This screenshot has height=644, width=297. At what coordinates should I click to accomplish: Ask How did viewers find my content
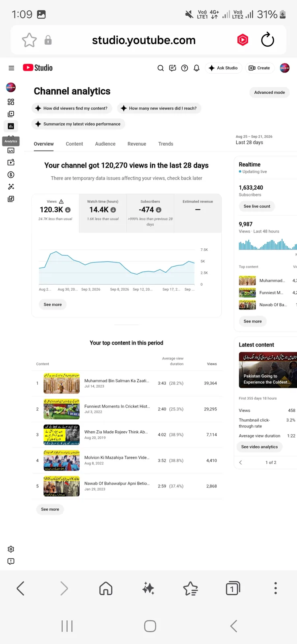[x=72, y=108]
